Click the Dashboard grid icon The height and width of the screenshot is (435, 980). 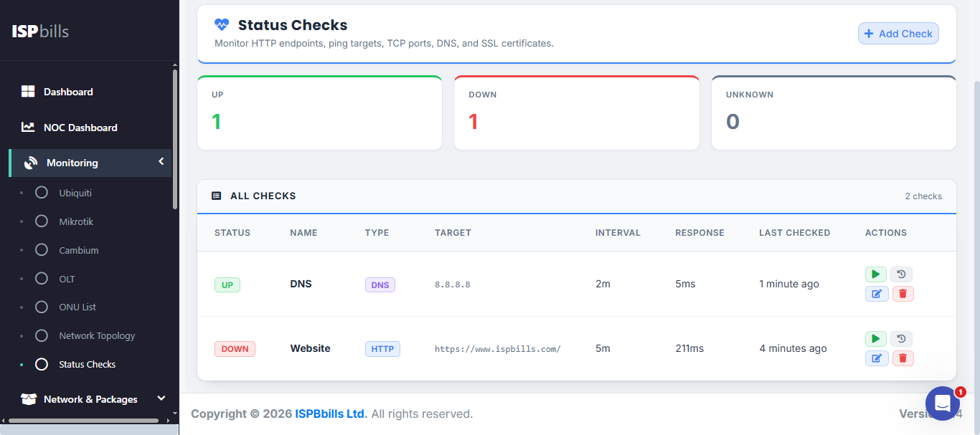click(27, 91)
